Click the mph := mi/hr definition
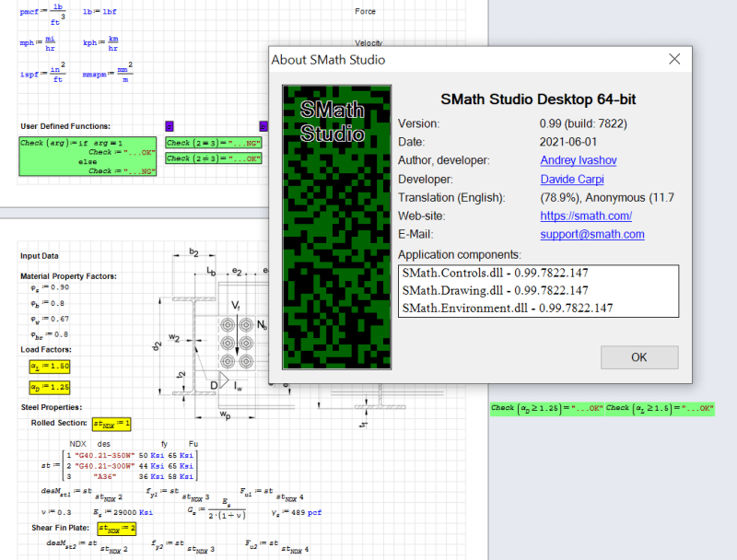Screen dimensions: 737x560 (38, 43)
